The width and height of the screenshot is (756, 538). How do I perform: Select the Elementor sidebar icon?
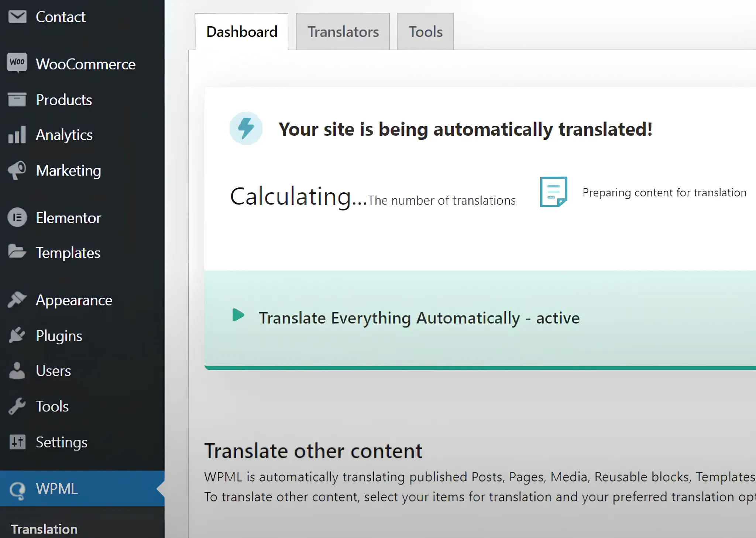[17, 217]
